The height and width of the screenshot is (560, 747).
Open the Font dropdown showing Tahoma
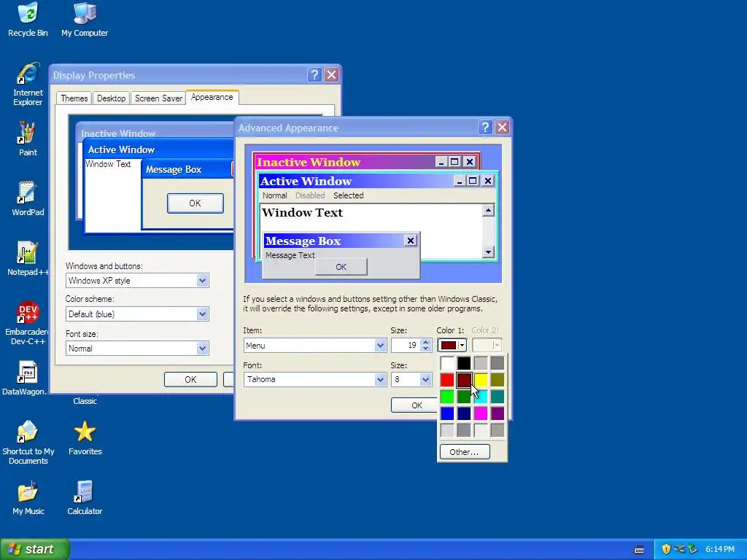pyautogui.click(x=380, y=379)
